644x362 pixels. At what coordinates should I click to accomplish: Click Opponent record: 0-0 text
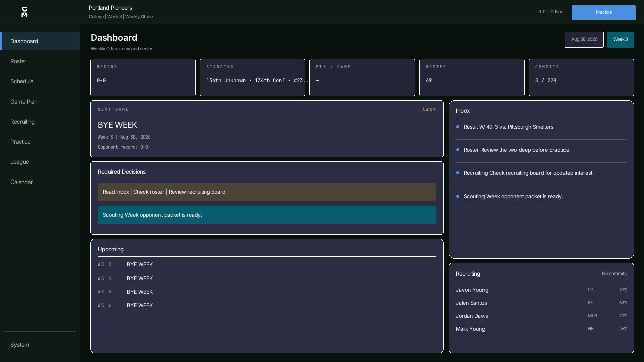click(x=123, y=147)
